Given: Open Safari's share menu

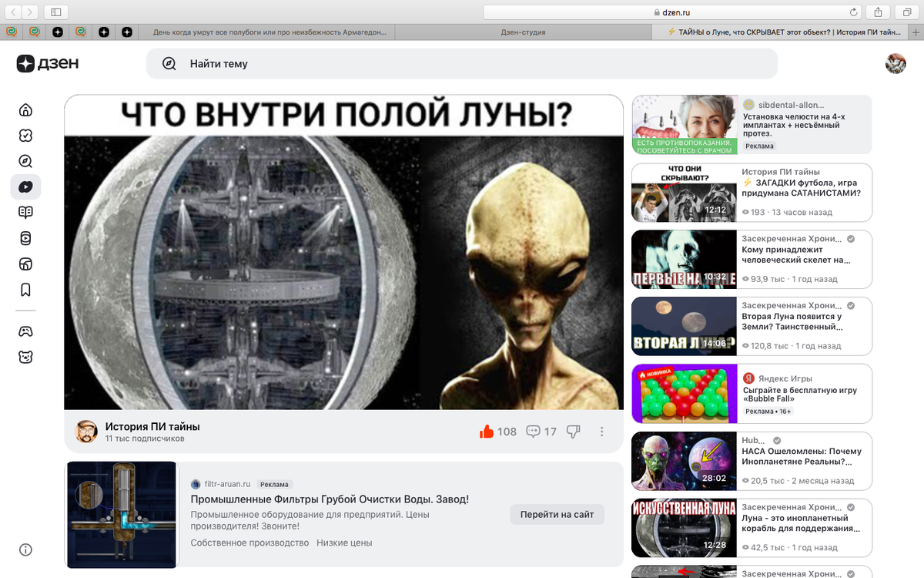Looking at the screenshot, I should 878,12.
